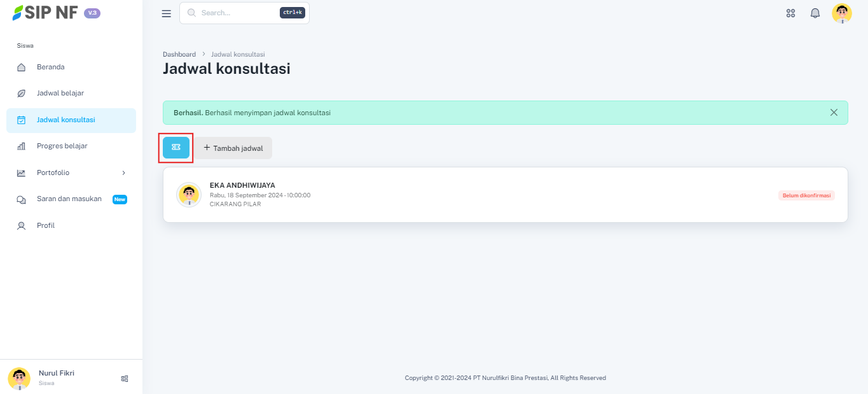Click the top-right user avatar
The height and width of the screenshot is (394, 868).
click(841, 13)
